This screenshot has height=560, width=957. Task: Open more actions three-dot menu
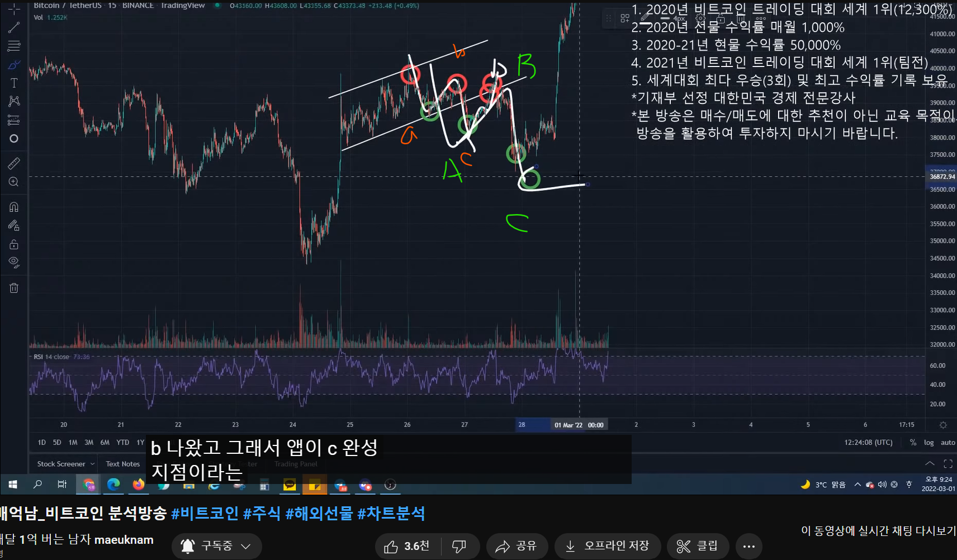749,546
